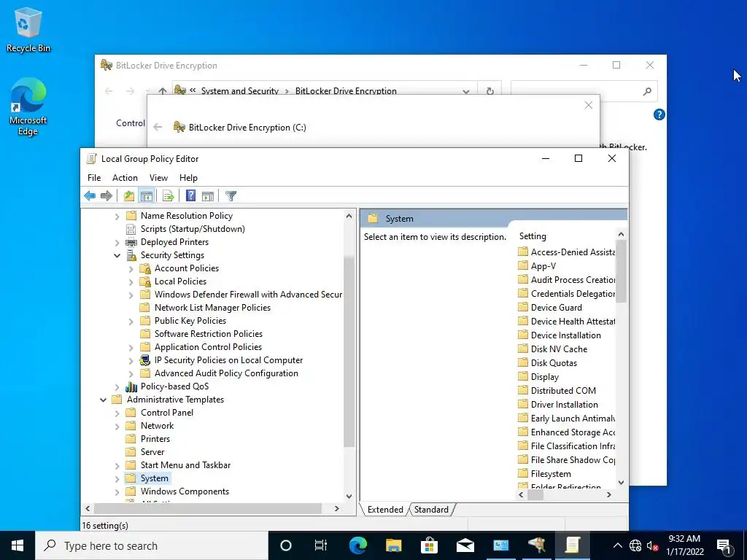Screen dimensions: 747x560
Task: Launch Edge from the taskbar
Action: [357, 545]
